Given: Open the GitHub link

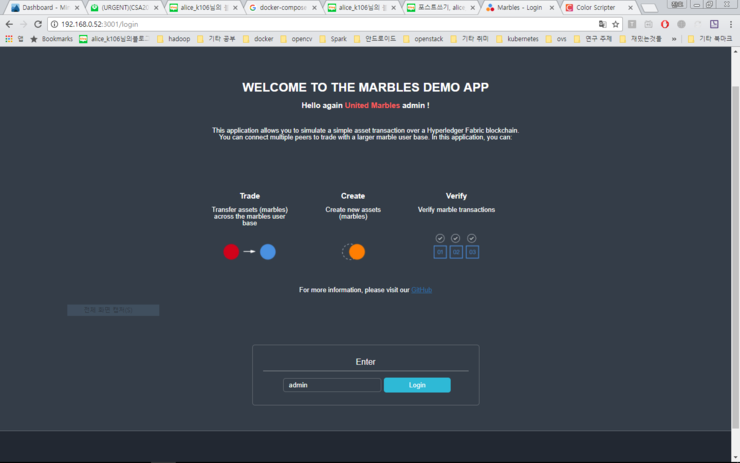Looking at the screenshot, I should 421,290.
